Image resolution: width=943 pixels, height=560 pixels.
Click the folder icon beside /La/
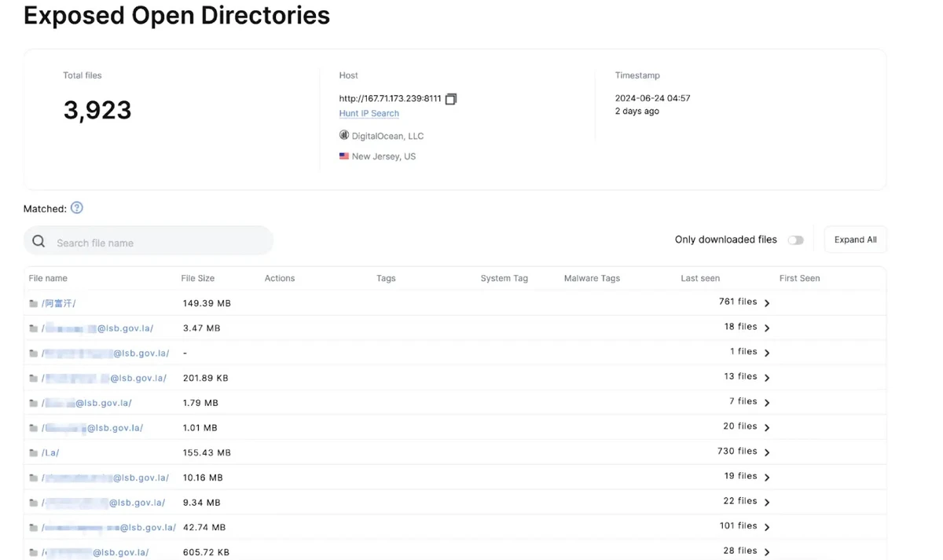(33, 453)
